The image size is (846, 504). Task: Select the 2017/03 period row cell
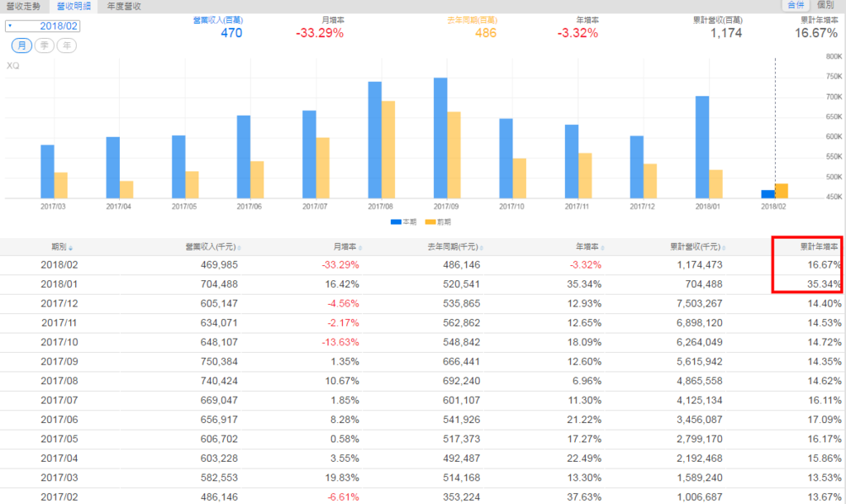[59, 478]
